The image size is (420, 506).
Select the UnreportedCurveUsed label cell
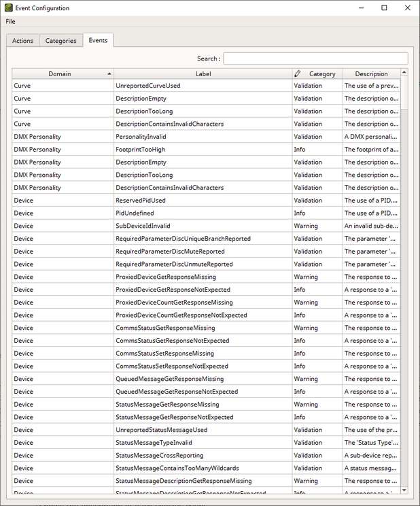[203, 86]
